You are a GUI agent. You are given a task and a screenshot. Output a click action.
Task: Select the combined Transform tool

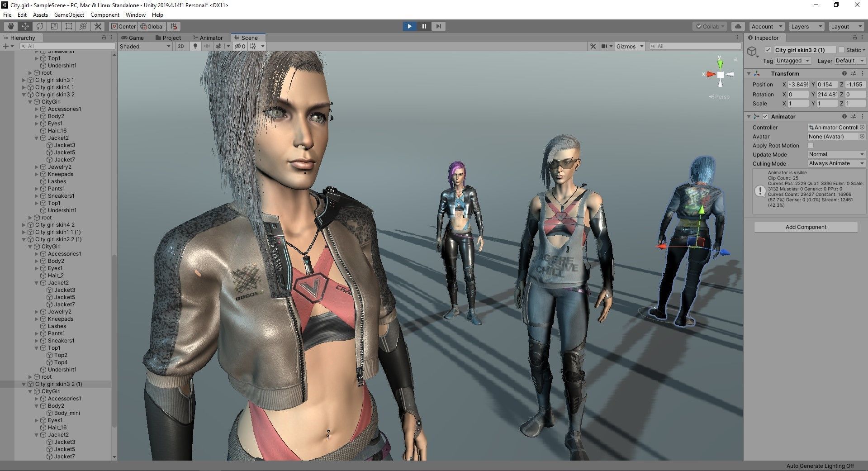83,26
